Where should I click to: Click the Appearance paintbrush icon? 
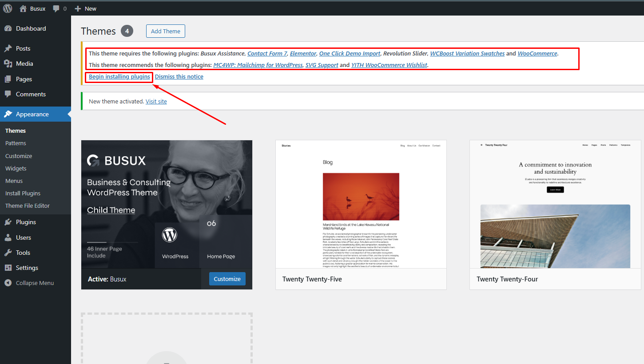click(8, 114)
